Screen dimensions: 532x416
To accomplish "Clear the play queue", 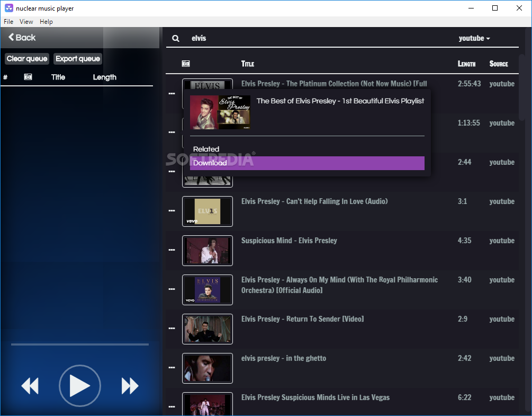I will 27,59.
